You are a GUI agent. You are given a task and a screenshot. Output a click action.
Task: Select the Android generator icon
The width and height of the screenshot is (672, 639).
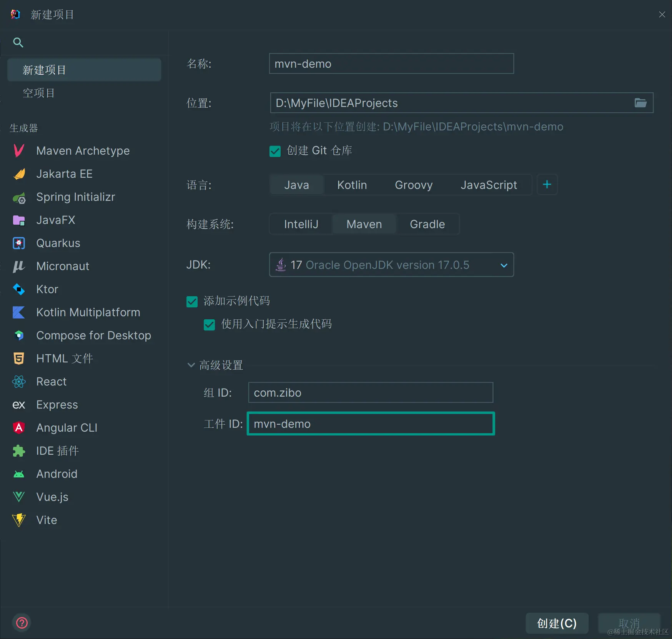tap(19, 474)
